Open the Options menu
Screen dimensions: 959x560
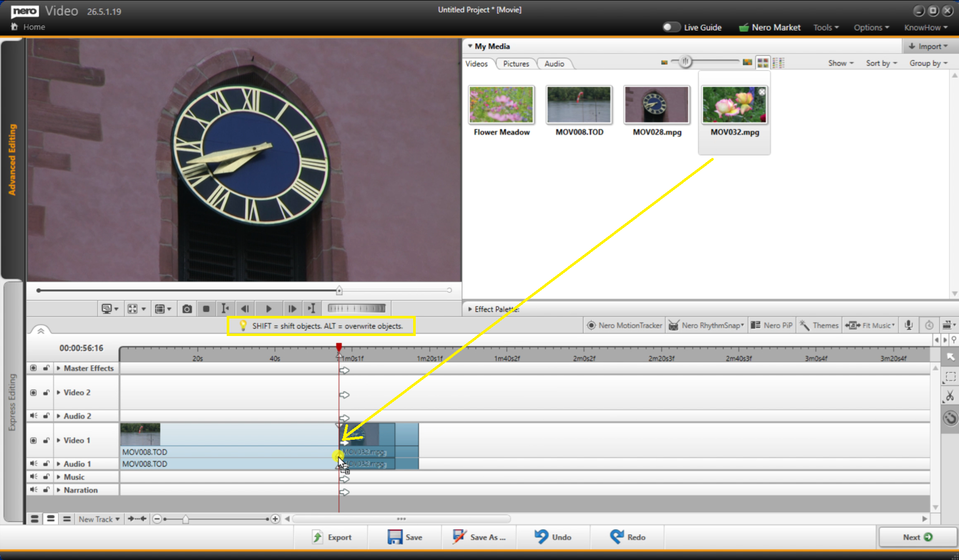pyautogui.click(x=871, y=27)
